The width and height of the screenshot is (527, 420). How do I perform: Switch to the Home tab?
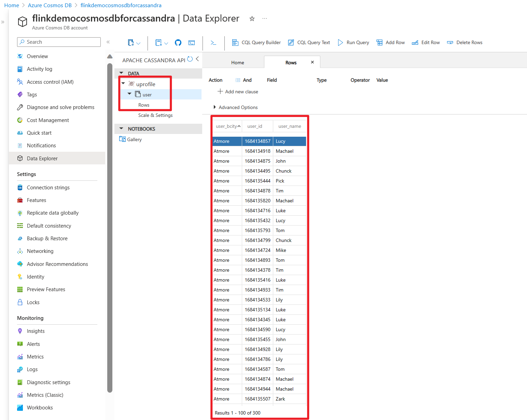237,63
